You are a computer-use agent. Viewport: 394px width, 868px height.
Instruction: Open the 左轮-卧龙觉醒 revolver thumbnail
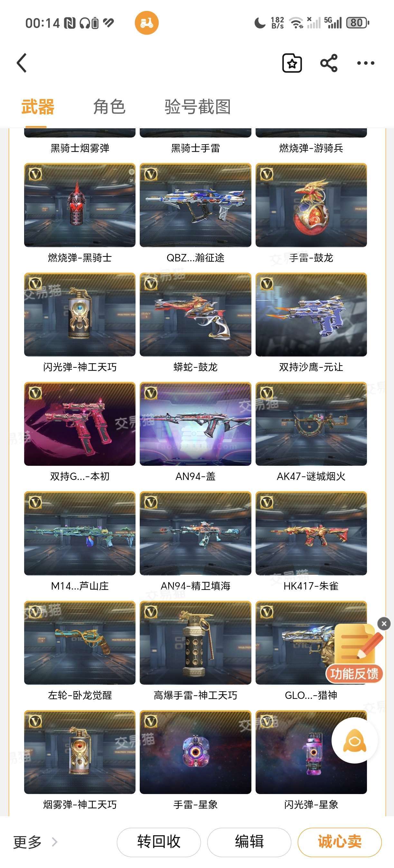tap(80, 643)
